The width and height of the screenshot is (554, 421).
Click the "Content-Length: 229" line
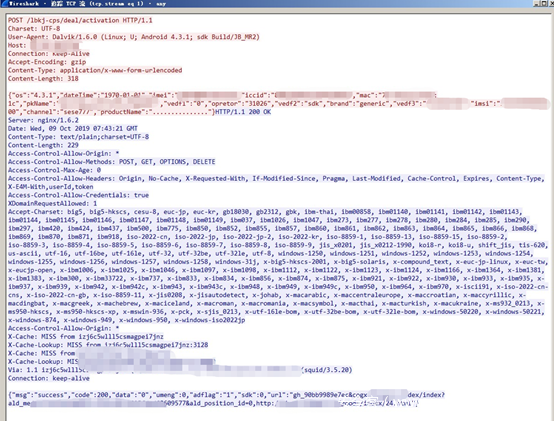pos(43,146)
